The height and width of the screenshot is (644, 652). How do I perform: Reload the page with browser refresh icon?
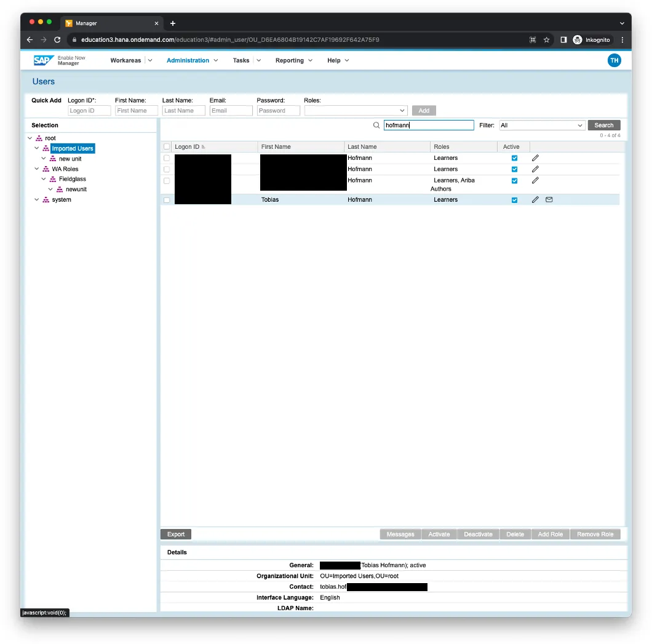(58, 40)
